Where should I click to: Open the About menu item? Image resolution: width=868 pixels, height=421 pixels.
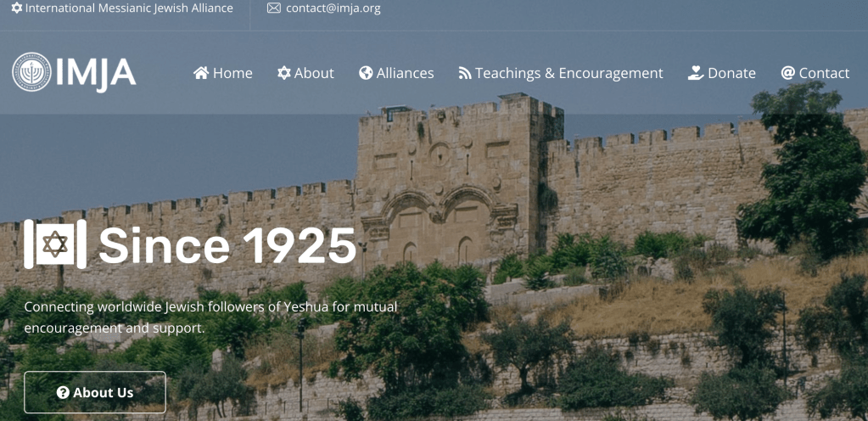point(305,72)
